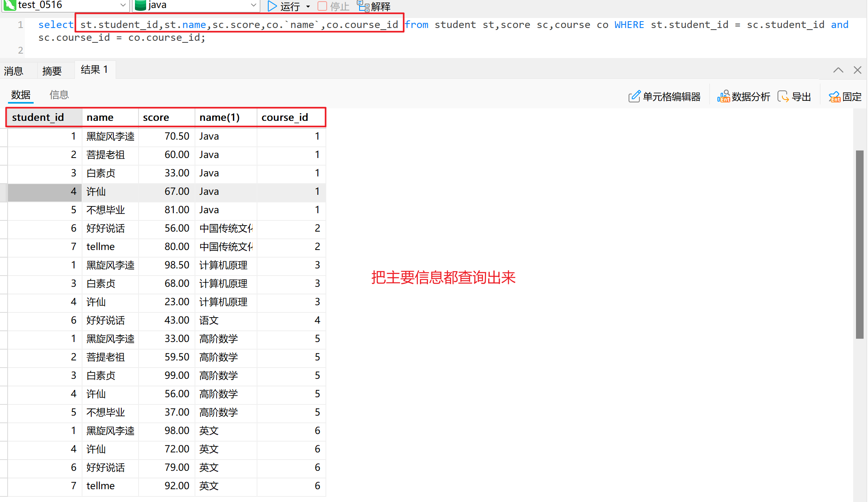This screenshot has width=868, height=502.
Task: Open the cell editor pencil icon
Action: [634, 96]
